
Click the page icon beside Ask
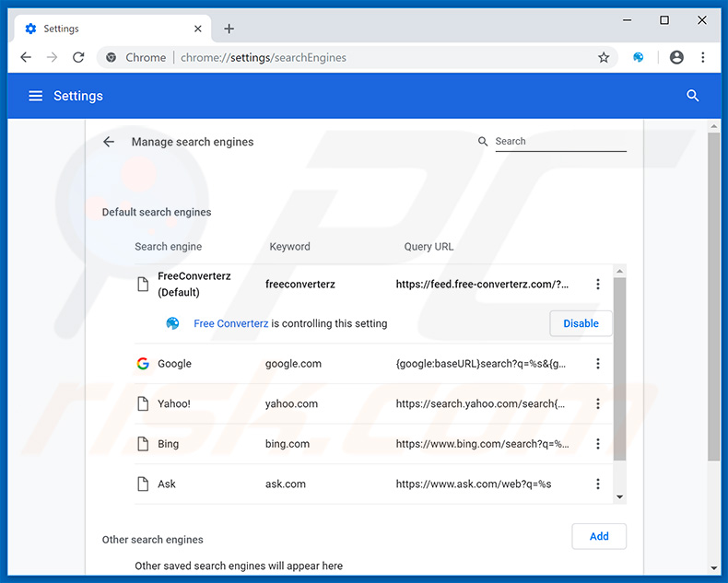143,484
